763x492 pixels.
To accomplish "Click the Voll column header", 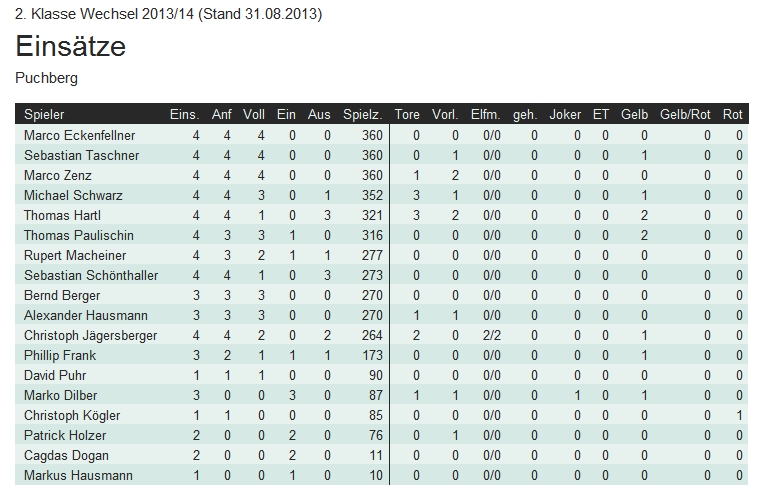I will (x=254, y=115).
